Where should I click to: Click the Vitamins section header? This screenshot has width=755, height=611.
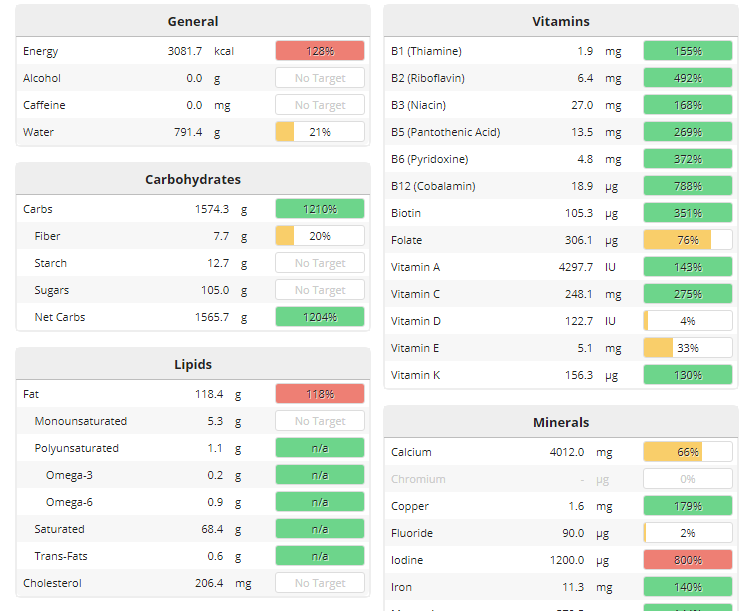[x=561, y=21]
